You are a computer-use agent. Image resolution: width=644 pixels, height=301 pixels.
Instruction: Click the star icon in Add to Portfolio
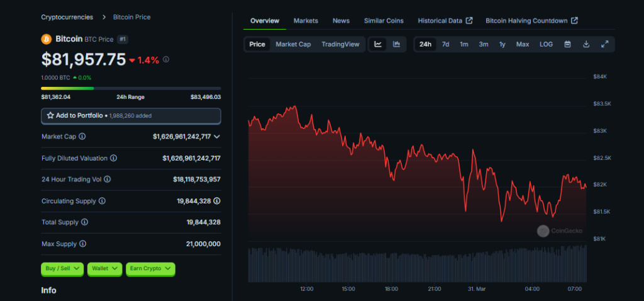click(50, 115)
